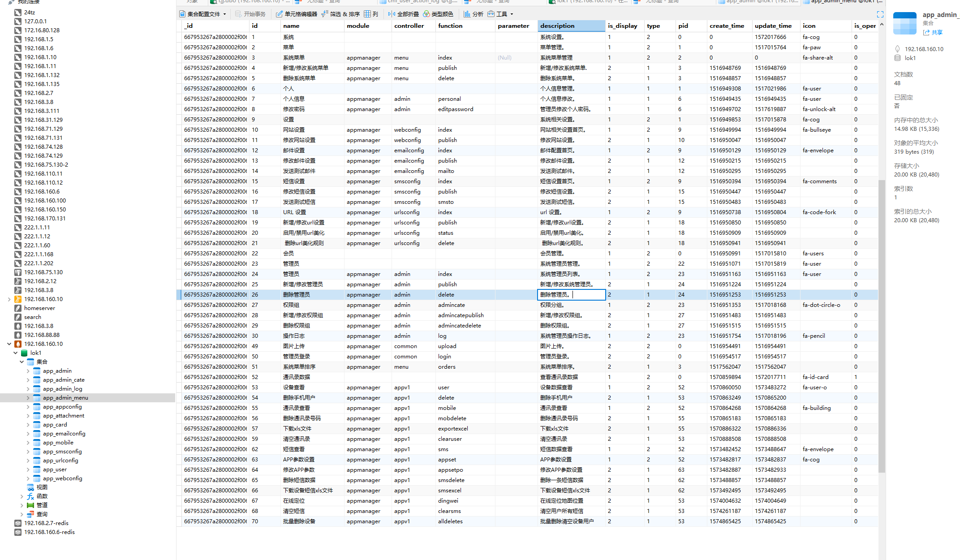This screenshot has height=560, width=960.
Task: Click the 24tz connection icon
Action: pos(18,13)
